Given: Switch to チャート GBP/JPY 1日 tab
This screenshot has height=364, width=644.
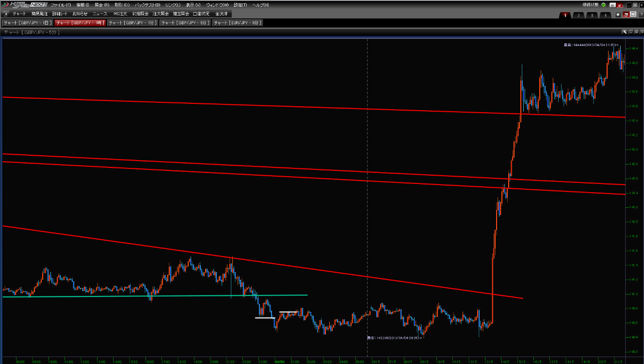Looking at the screenshot, I should [x=27, y=23].
